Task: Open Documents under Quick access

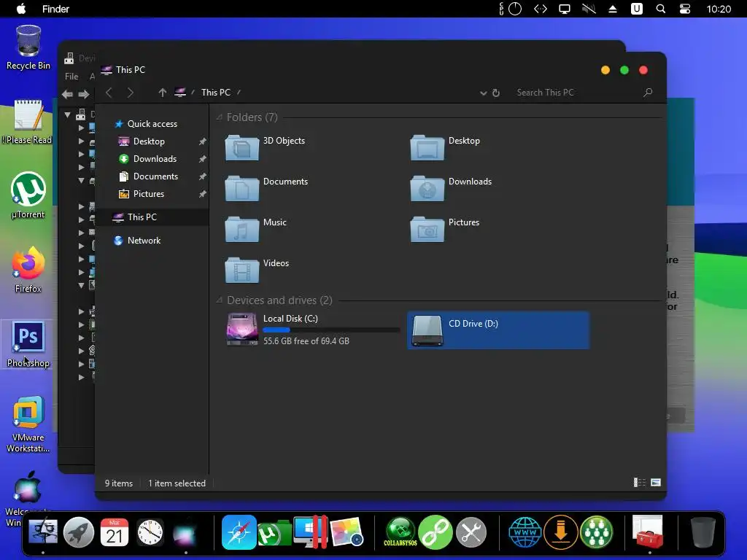Action: click(x=155, y=176)
